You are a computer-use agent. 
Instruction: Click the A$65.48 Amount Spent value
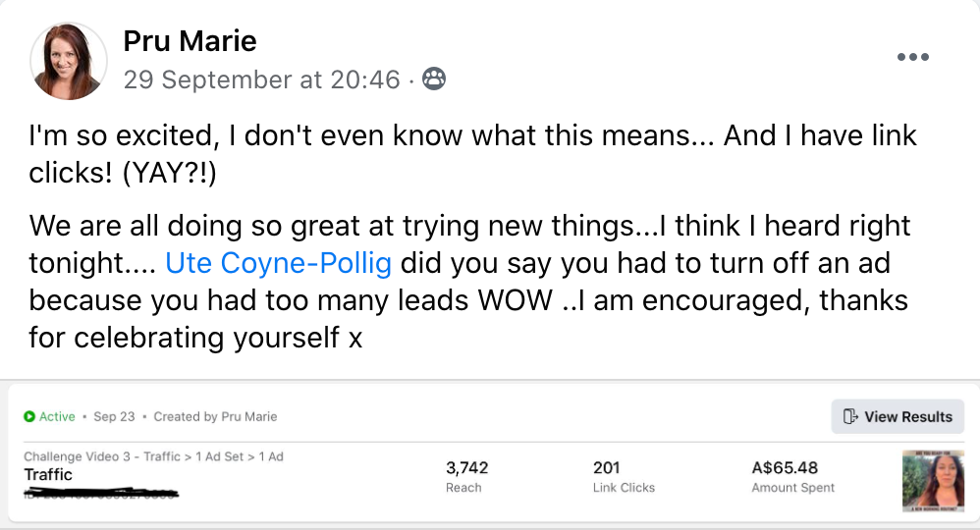(785, 468)
